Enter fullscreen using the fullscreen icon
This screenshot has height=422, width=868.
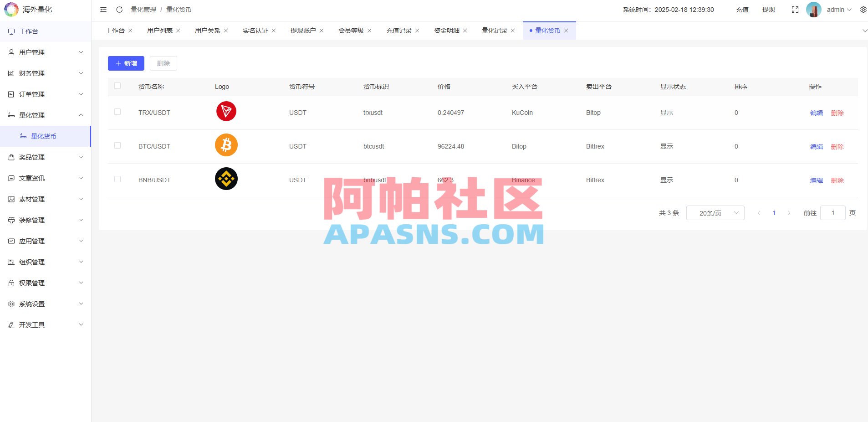tap(795, 9)
